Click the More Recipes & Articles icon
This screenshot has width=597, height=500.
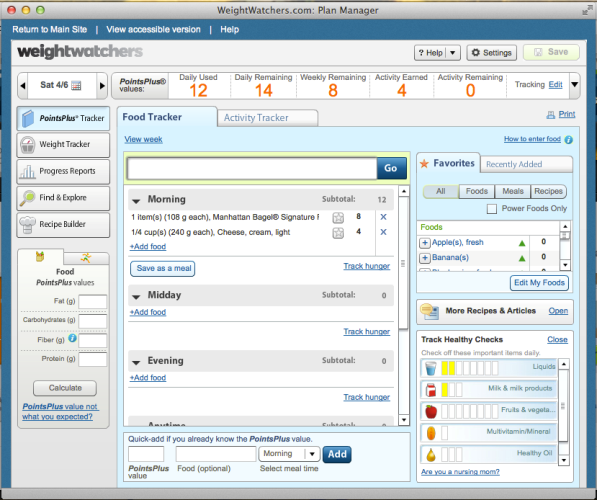(429, 311)
